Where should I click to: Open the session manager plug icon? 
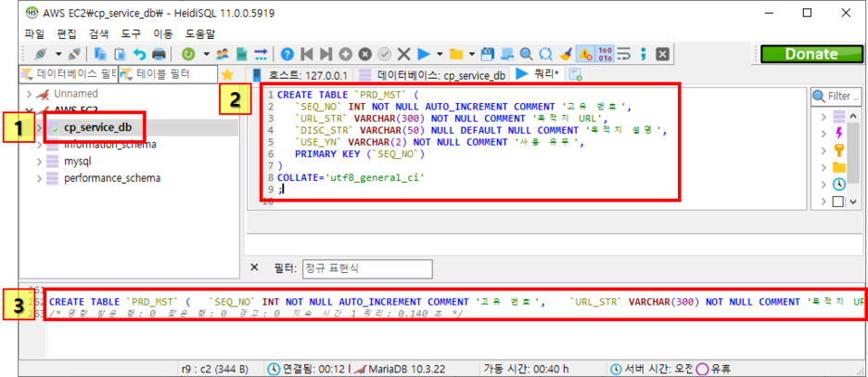click(x=41, y=54)
